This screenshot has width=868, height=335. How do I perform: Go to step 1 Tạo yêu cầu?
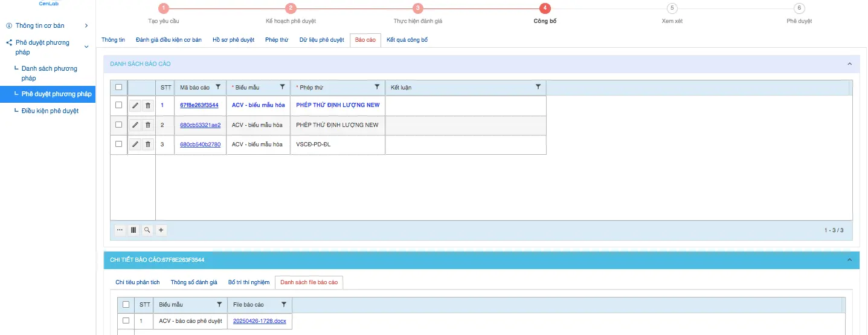[x=164, y=8]
